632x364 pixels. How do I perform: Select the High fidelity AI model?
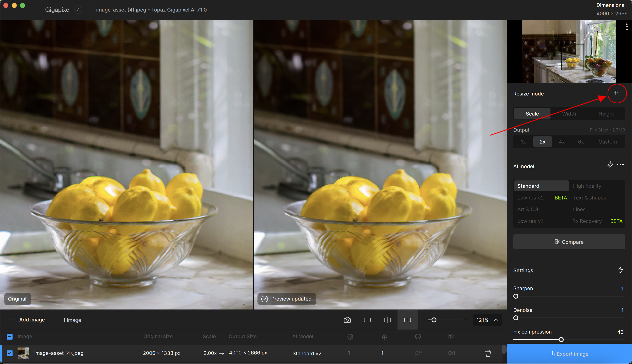pyautogui.click(x=587, y=186)
